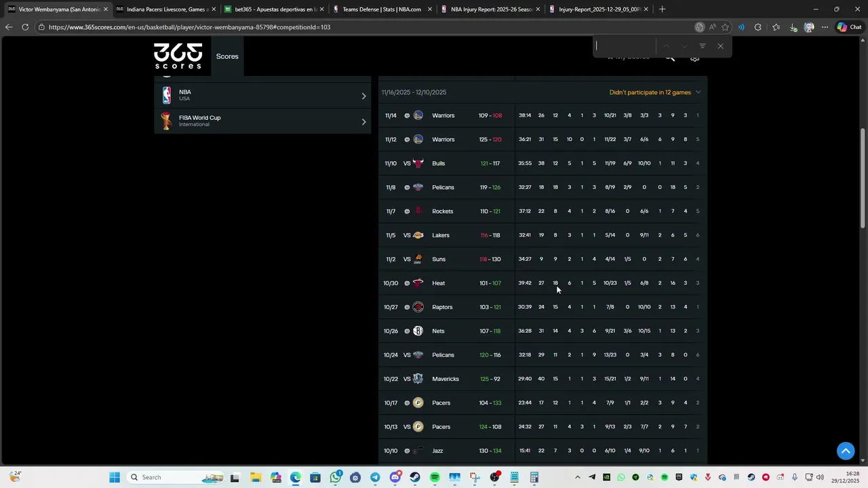This screenshot has width=868, height=488.
Task: Open the Bulls 121 - 117 game
Action: coord(543,163)
